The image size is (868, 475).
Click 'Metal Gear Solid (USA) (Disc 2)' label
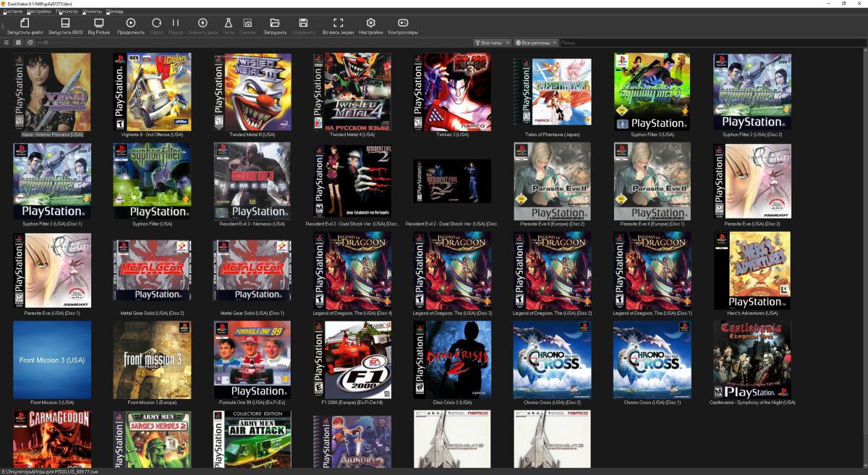[x=152, y=313]
